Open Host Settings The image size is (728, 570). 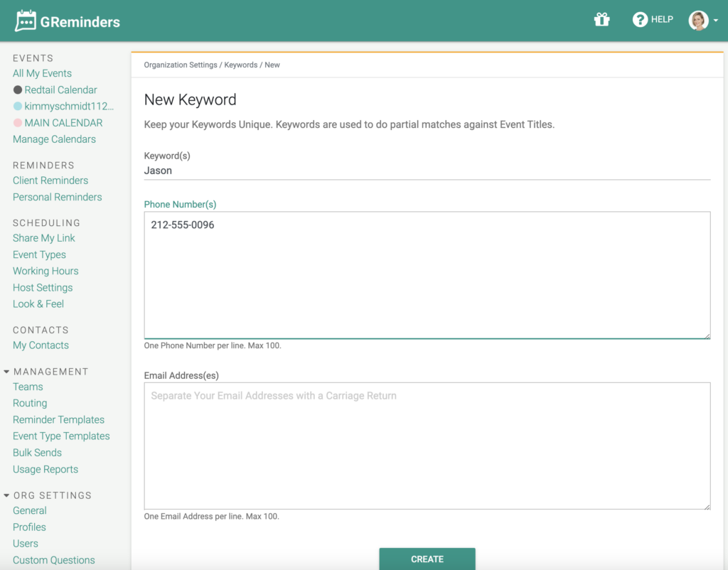point(43,288)
